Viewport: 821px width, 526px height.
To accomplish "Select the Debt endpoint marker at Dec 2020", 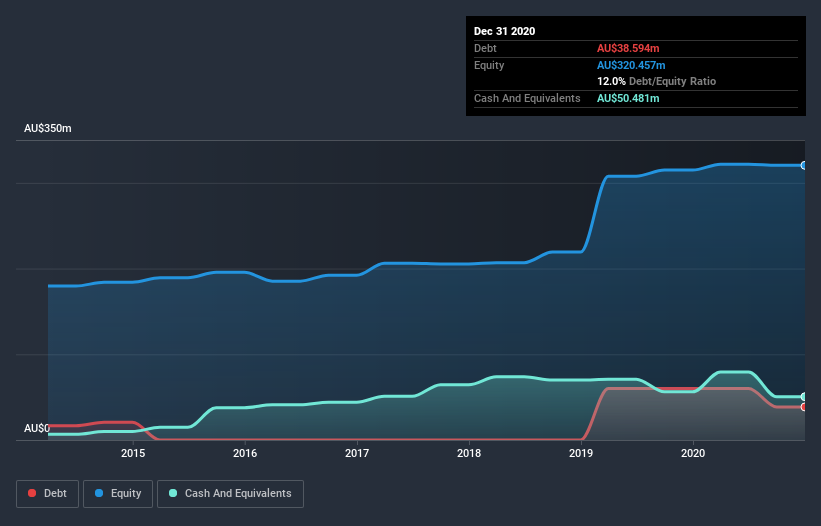I will (804, 407).
